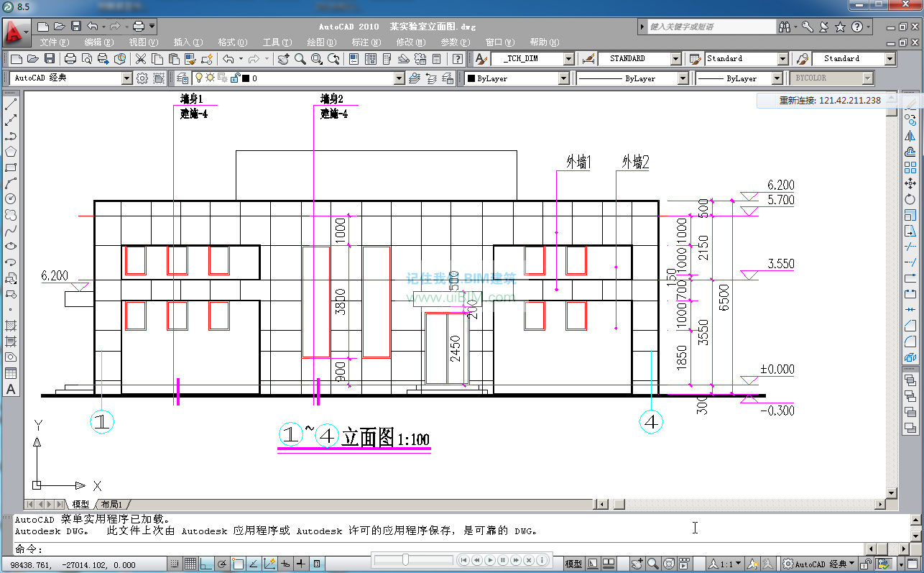
Task: Expand the _TCH_DIM text style dropdown
Action: coord(568,59)
